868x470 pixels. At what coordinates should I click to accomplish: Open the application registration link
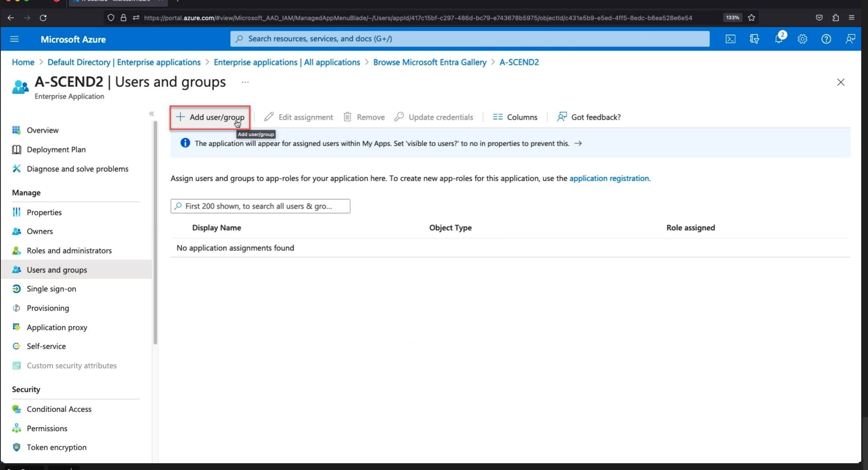(x=609, y=178)
